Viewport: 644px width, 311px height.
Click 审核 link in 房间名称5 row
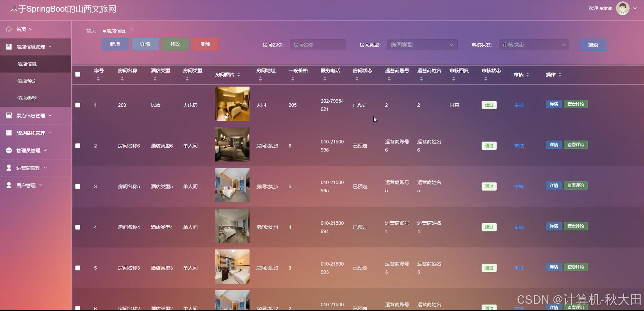519,187
